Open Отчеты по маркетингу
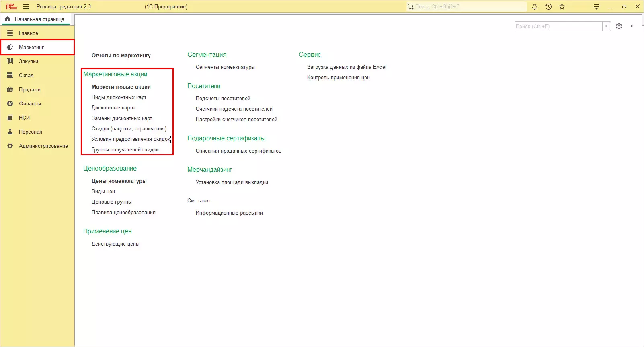The image size is (644, 347). coord(121,55)
